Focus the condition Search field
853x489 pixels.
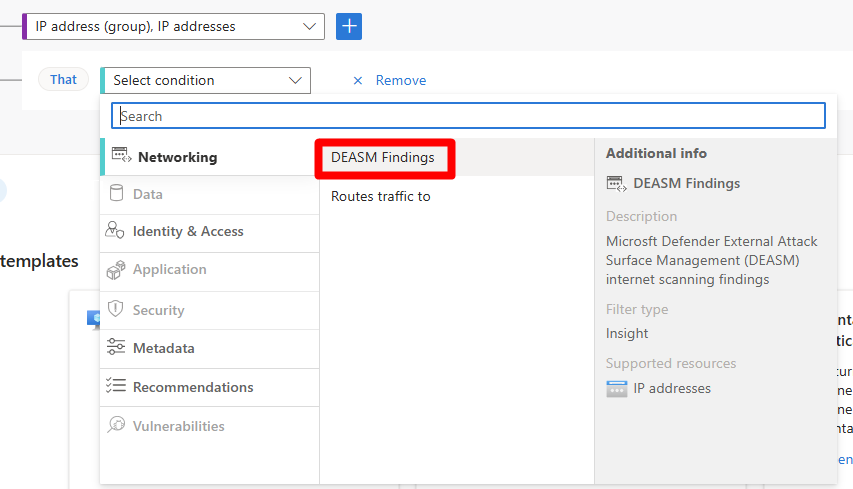[468, 116]
